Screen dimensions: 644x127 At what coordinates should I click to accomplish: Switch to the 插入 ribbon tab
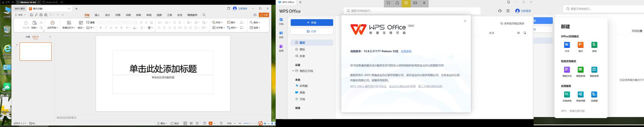97,15
